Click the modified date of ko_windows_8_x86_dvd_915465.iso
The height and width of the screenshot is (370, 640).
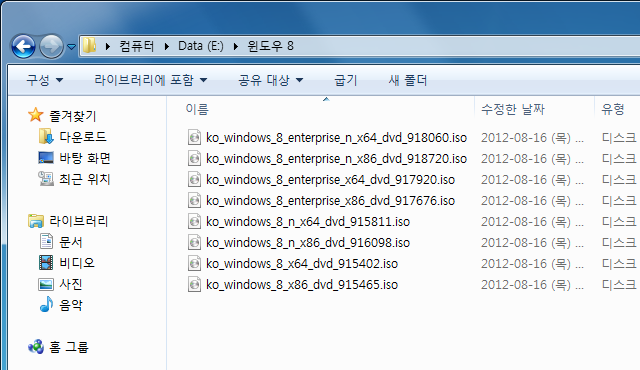point(532,285)
